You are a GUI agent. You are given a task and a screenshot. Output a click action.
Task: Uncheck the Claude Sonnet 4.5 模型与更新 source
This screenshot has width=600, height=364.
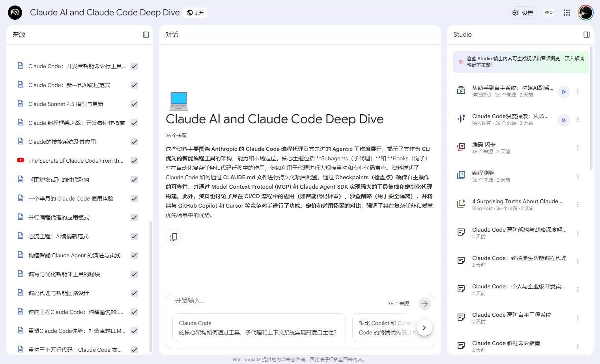click(134, 104)
